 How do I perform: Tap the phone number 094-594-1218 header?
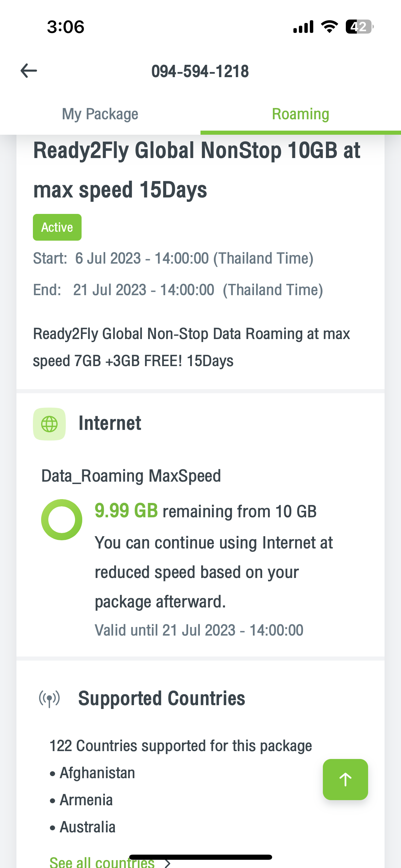(200, 71)
